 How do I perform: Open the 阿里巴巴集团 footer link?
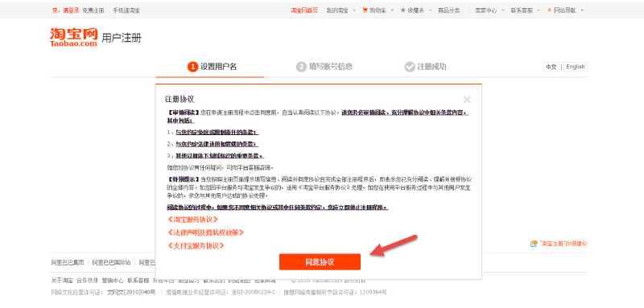coord(68,262)
